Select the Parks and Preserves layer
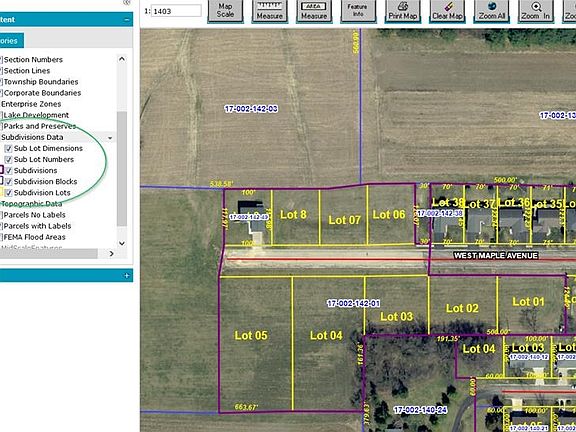This screenshot has height=432, width=576. (x=40, y=126)
